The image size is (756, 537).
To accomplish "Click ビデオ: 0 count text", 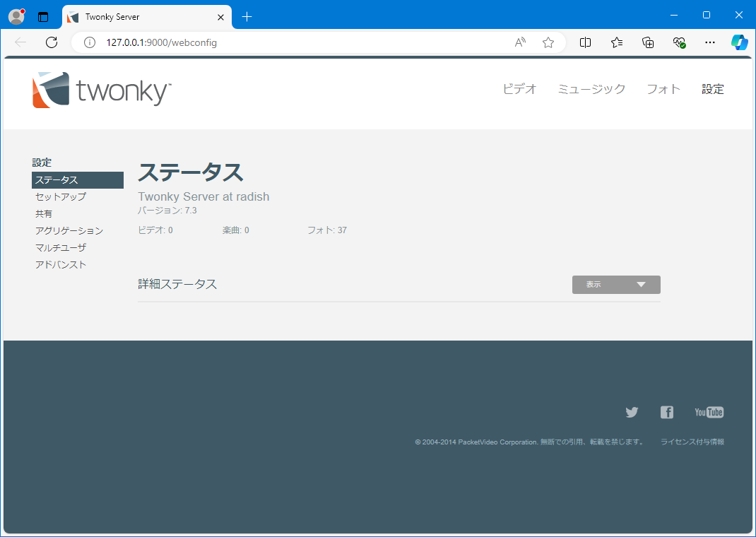I will (155, 230).
